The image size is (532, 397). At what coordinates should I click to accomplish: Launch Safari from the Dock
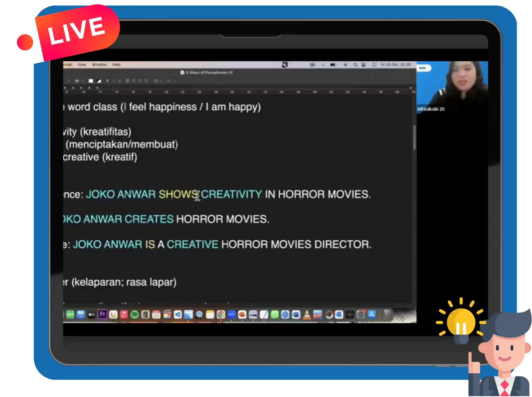[x=285, y=315]
